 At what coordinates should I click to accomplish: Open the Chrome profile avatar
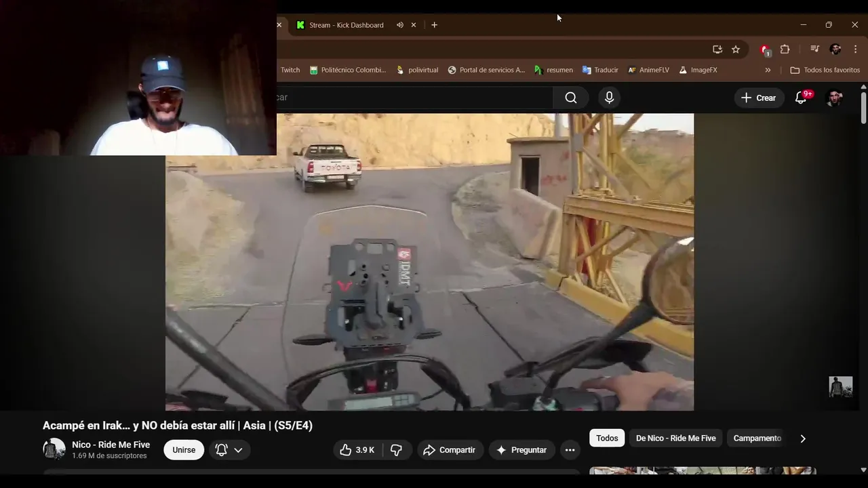(835, 49)
